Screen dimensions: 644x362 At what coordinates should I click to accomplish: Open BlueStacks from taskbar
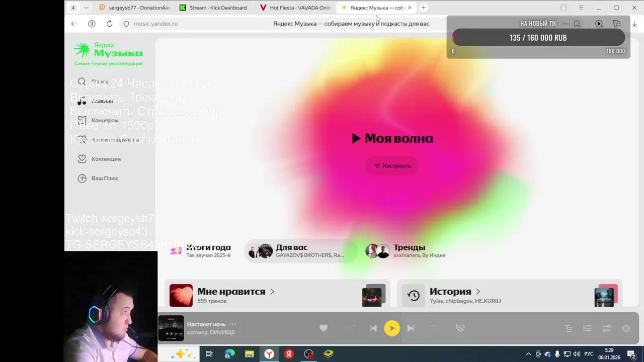point(328,354)
